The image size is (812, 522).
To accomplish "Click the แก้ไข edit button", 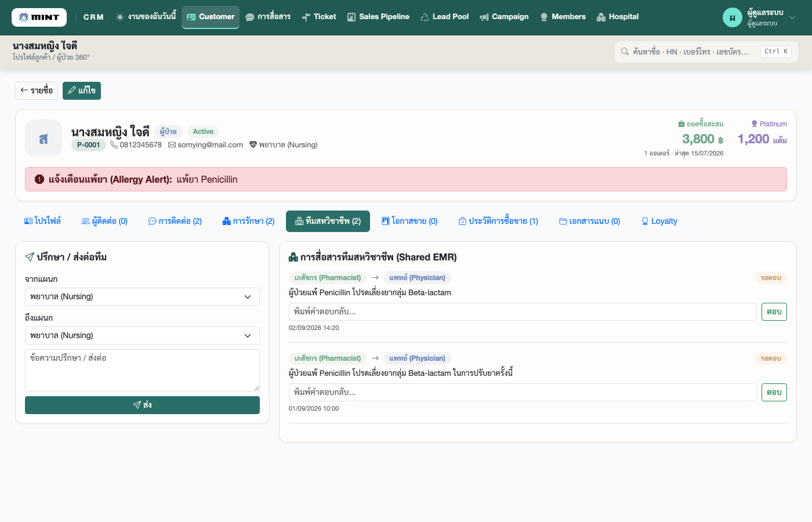I will click(82, 90).
